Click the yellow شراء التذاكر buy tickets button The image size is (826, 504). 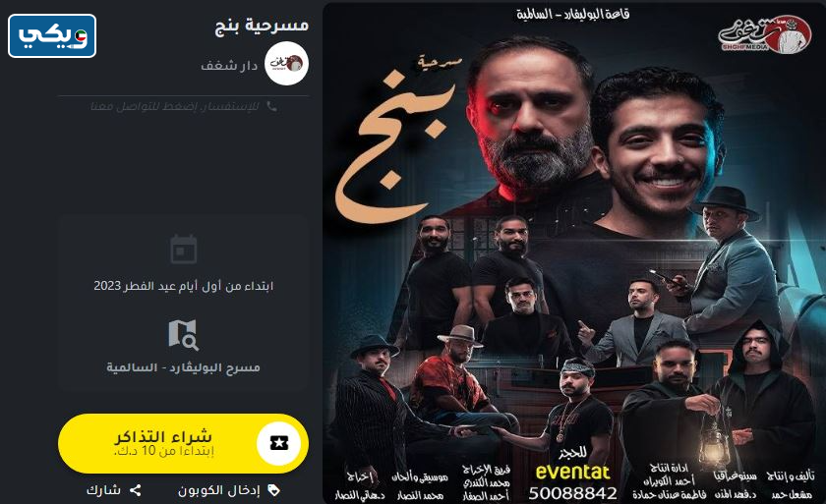pos(183,443)
